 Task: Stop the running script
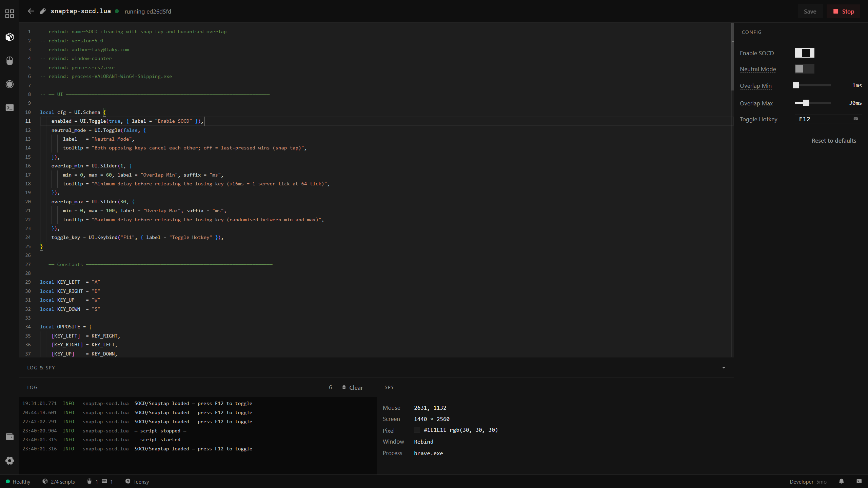click(844, 12)
